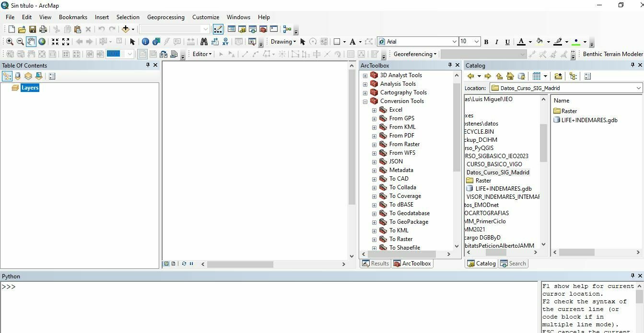Select LIFE+INDEMARES.gdb in Catalog contents list
The image size is (644, 333).
(x=585, y=120)
